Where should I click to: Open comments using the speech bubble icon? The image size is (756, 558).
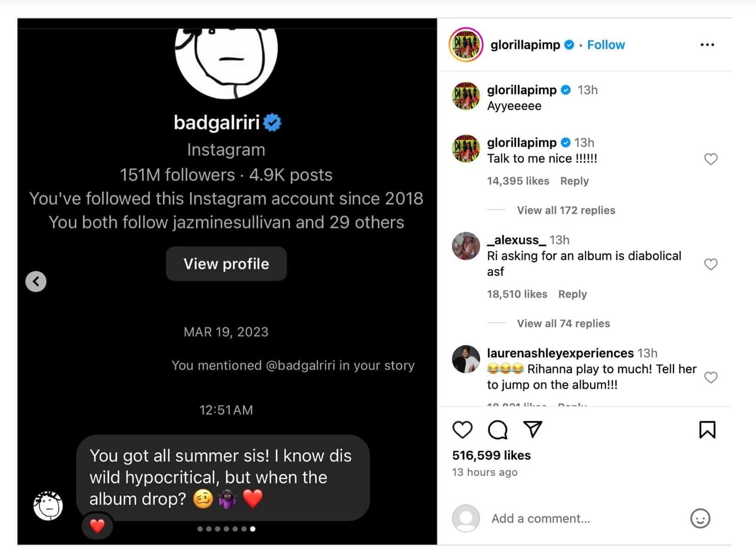click(x=497, y=430)
